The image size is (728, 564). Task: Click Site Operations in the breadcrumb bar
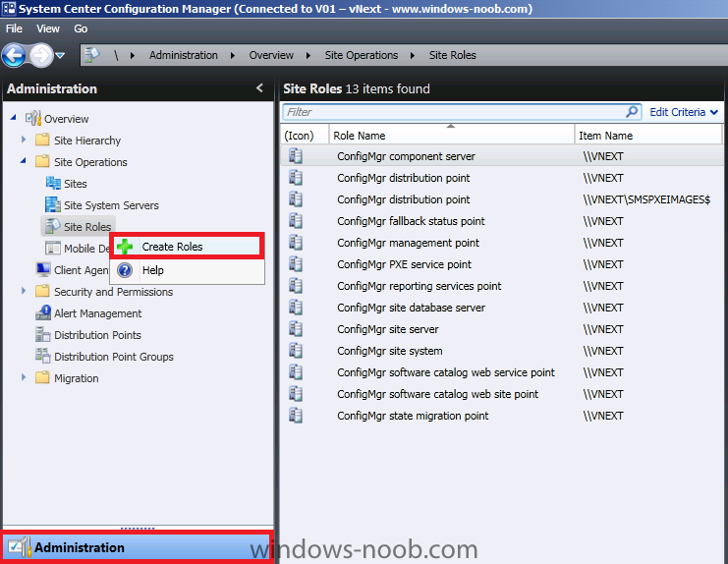362,55
